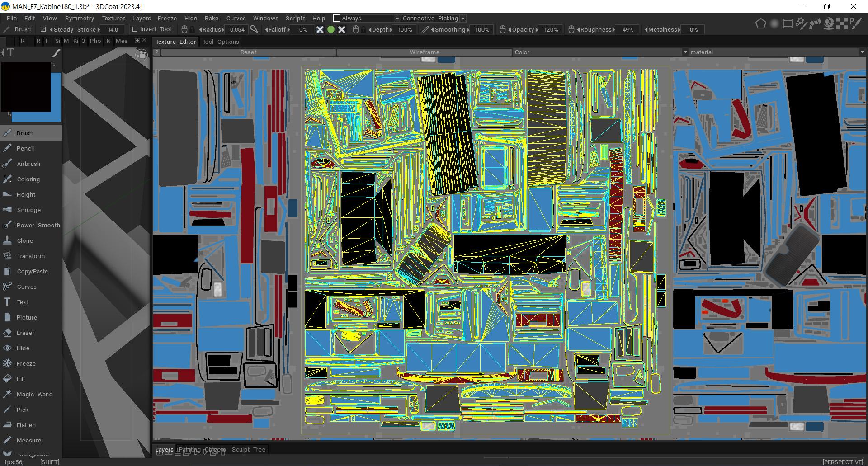The height and width of the screenshot is (466, 868).
Task: Enable the Invert Tool checkbox
Action: point(135,29)
